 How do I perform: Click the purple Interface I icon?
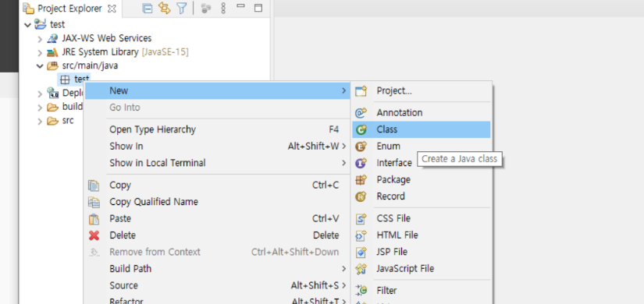(361, 163)
